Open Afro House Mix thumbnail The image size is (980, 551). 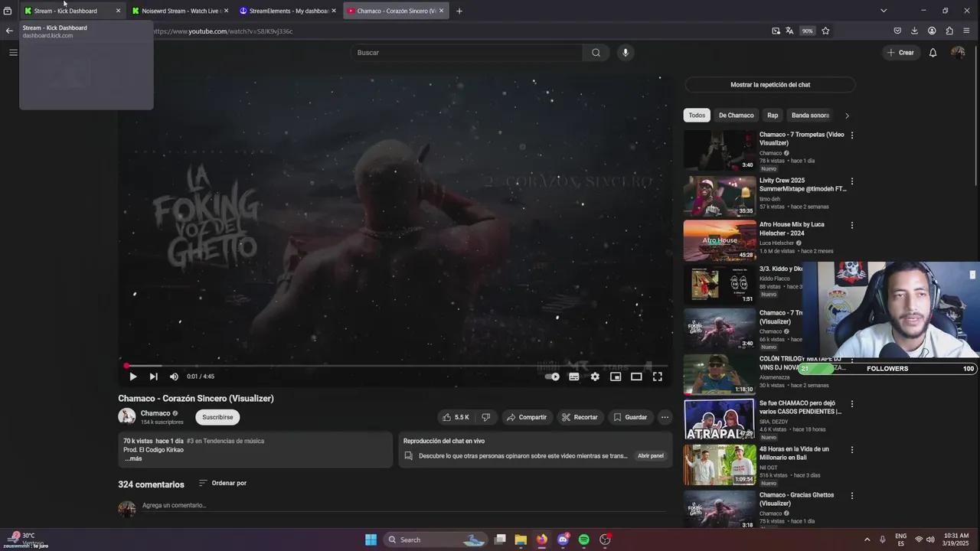[x=720, y=240]
